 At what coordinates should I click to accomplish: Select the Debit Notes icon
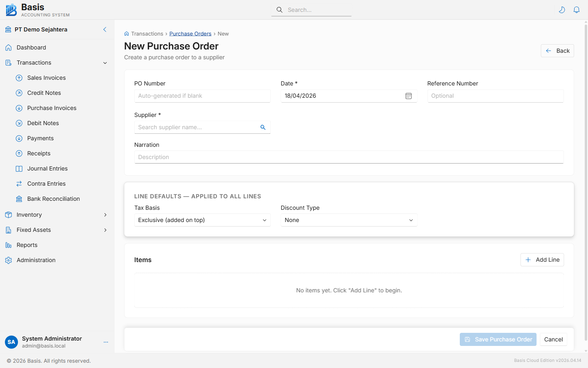pos(19,123)
